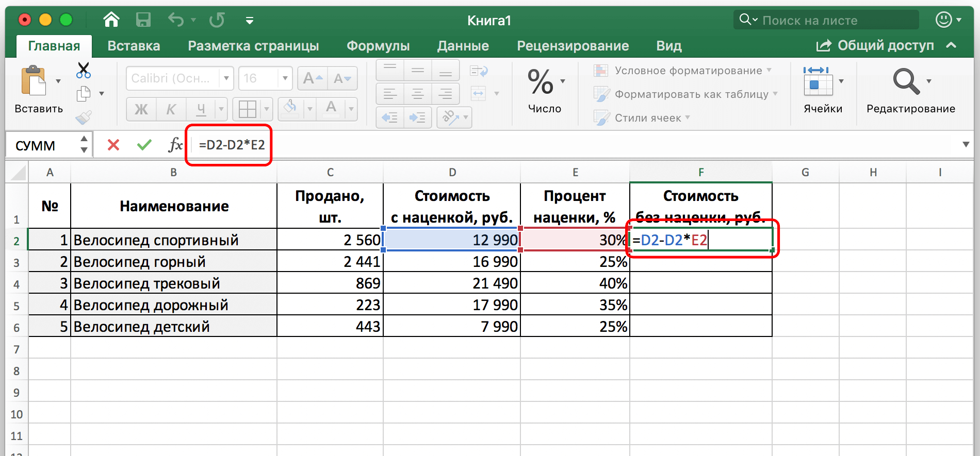Image resolution: width=980 pixels, height=456 pixels.
Task: Click the Ячейки cells icon
Action: point(818,81)
